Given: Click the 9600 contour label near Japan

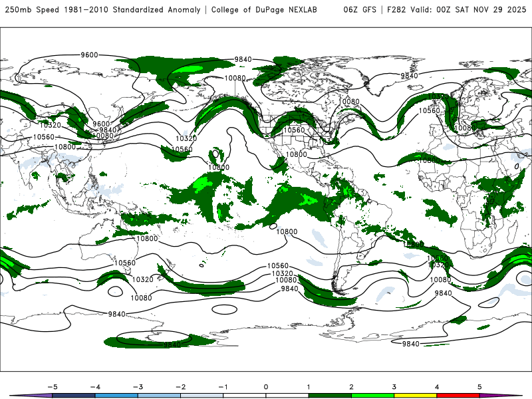Looking at the screenshot, I should point(101,124).
